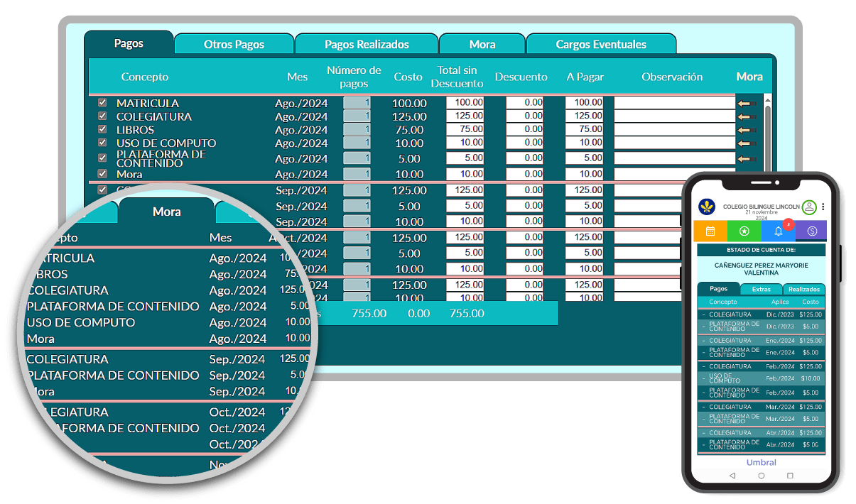Tap the green star icon on phone
Image resolution: width=856 pixels, height=504 pixels.
coord(744,231)
